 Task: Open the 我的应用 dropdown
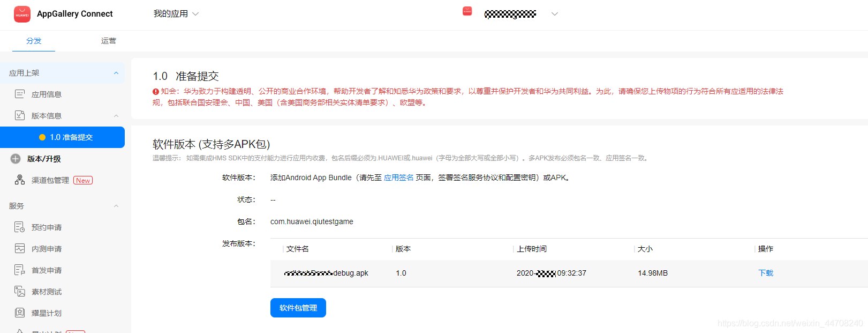(176, 14)
